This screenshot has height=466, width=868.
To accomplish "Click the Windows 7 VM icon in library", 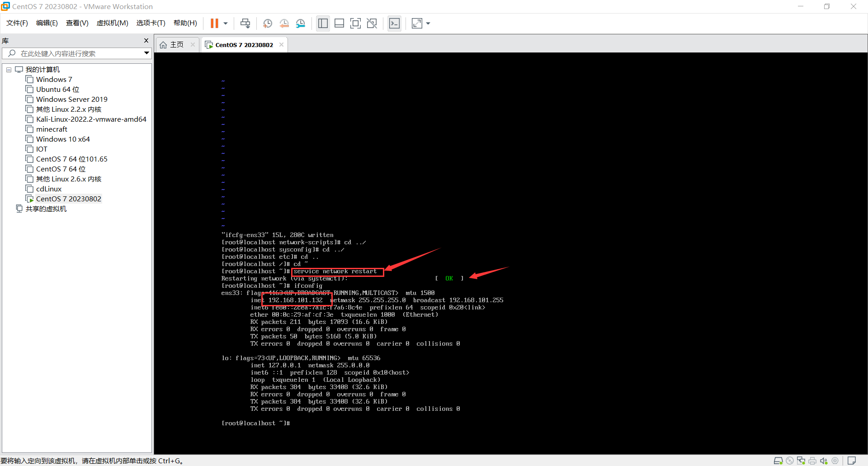I will (x=29, y=80).
